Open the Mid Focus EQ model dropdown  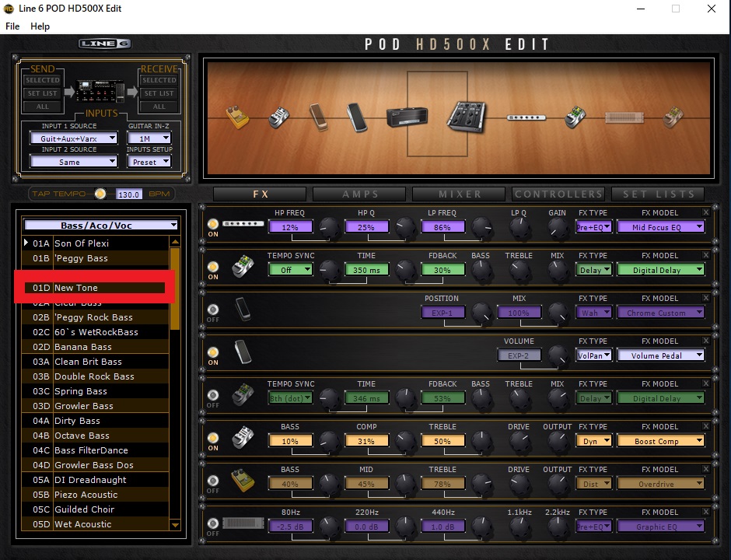point(660,227)
